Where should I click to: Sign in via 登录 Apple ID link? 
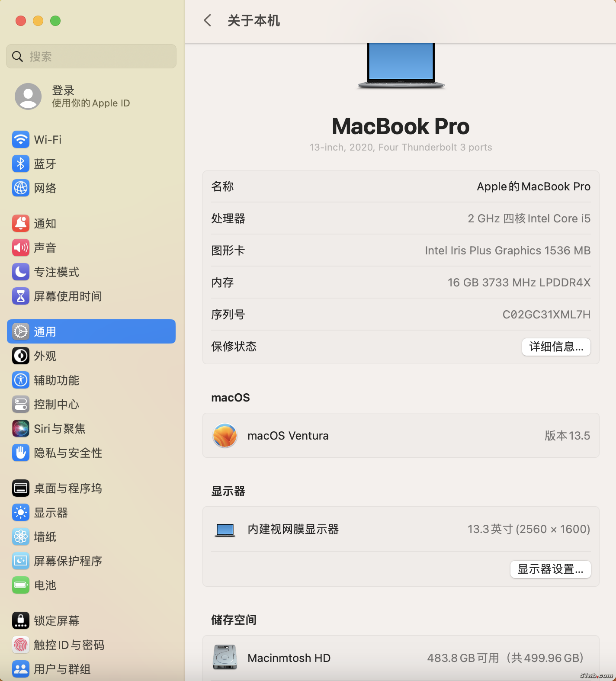pos(91,96)
